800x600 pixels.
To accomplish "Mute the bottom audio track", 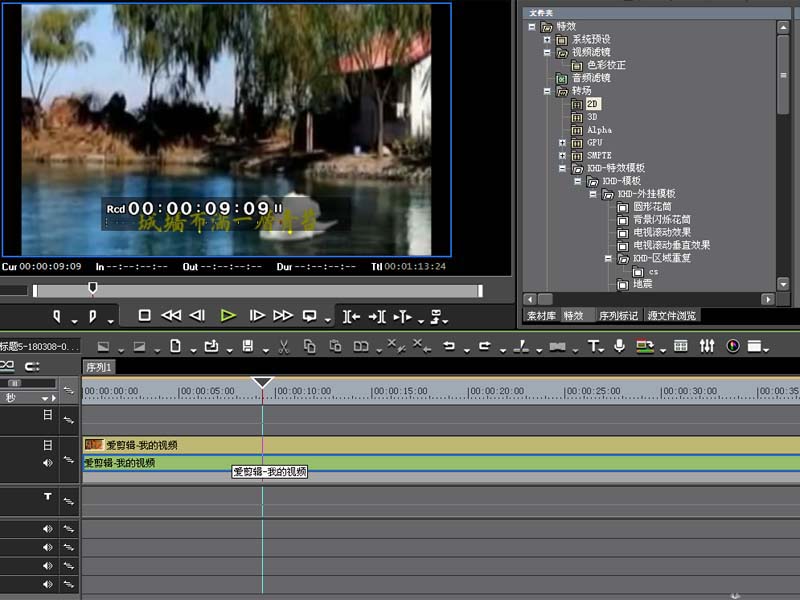I will coord(47,584).
